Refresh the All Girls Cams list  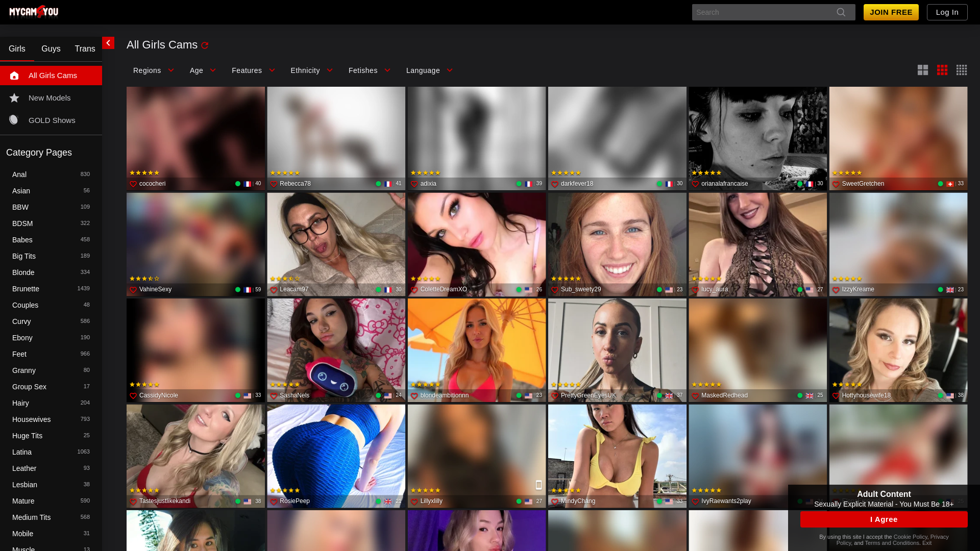pyautogui.click(x=205, y=45)
